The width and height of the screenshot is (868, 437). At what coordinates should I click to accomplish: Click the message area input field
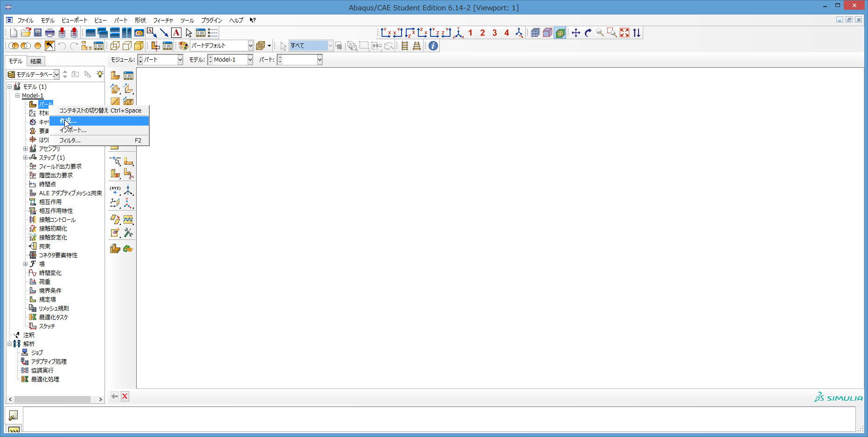(439, 419)
